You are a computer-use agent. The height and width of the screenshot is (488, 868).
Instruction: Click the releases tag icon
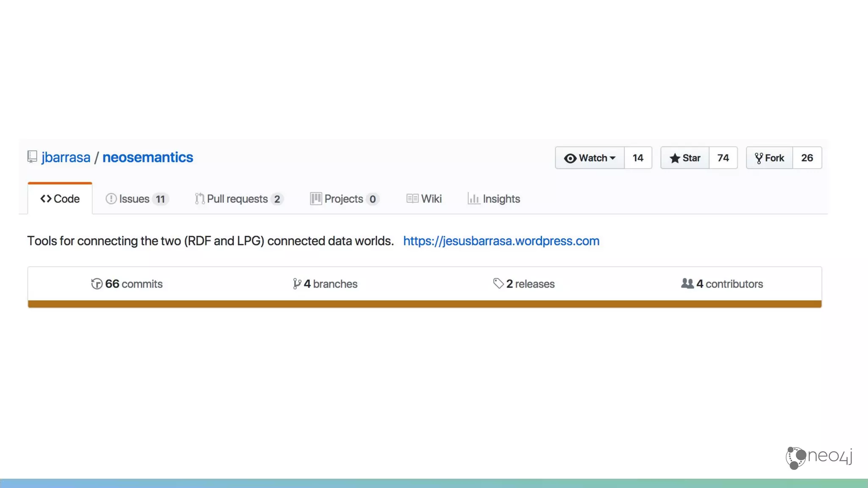coord(498,283)
